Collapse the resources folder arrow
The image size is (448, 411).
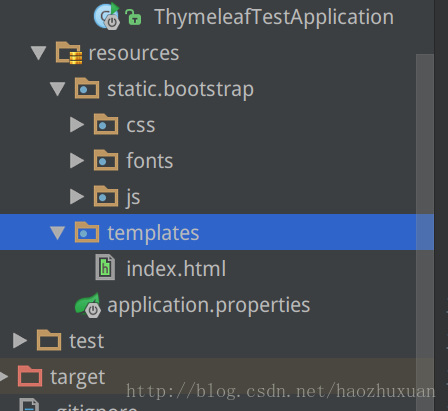pos(38,53)
